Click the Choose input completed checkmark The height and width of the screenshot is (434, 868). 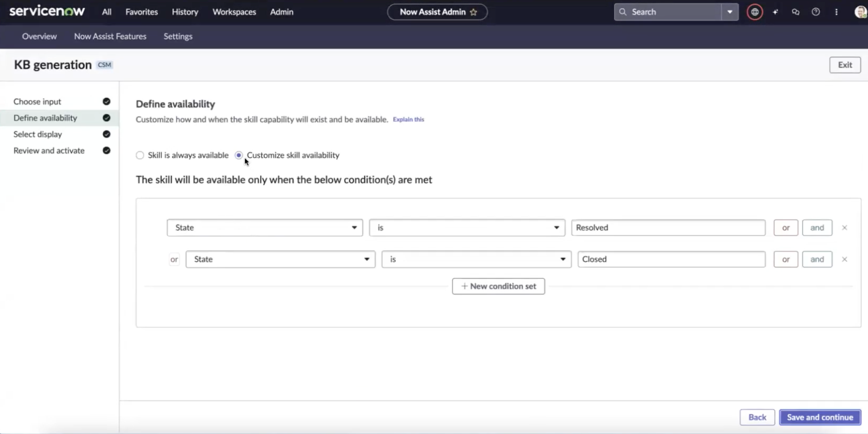pos(107,101)
